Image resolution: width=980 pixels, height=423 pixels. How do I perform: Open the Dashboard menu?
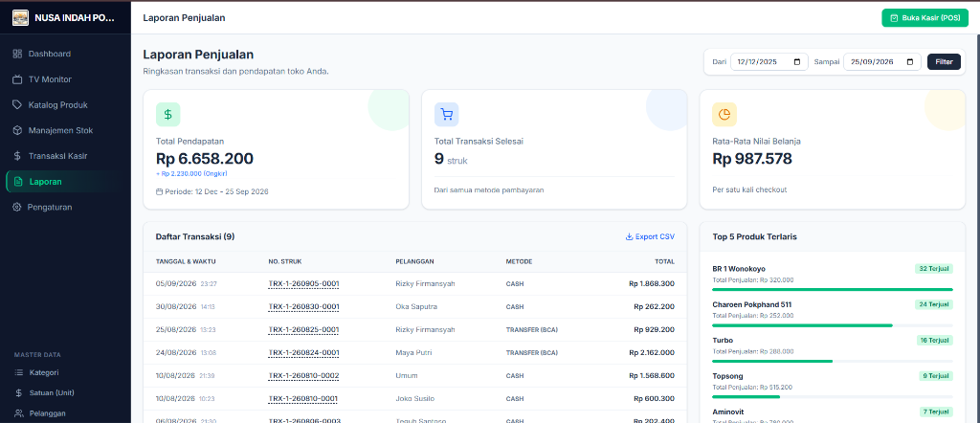coord(65,54)
